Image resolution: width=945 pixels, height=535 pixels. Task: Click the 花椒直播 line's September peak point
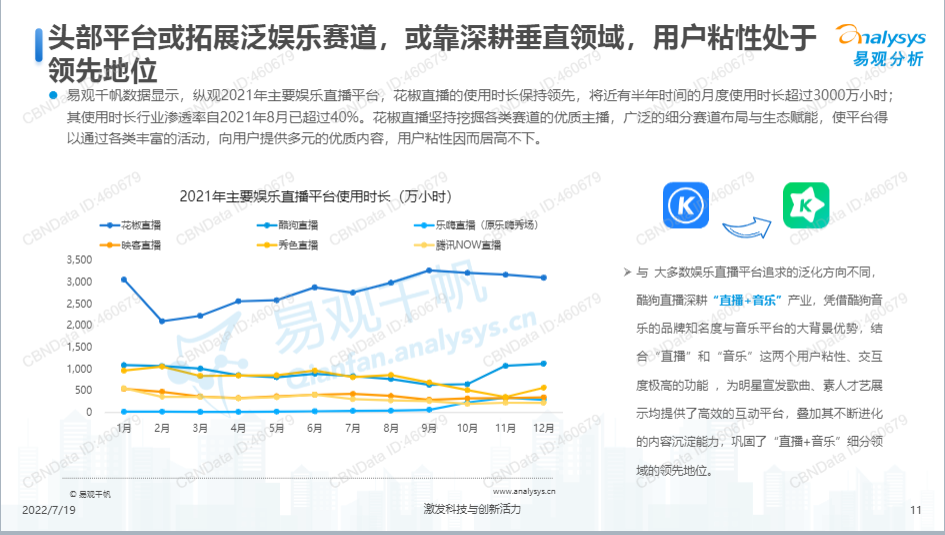click(429, 271)
